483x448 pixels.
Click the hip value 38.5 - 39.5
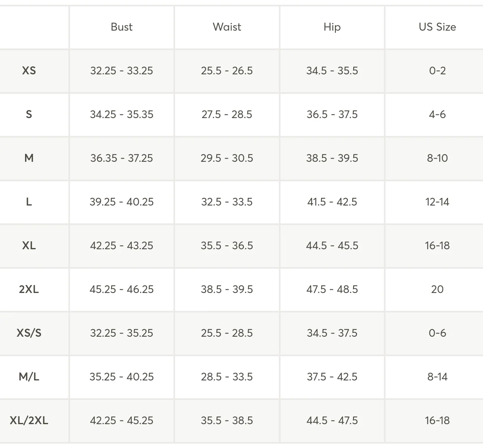[x=332, y=158]
